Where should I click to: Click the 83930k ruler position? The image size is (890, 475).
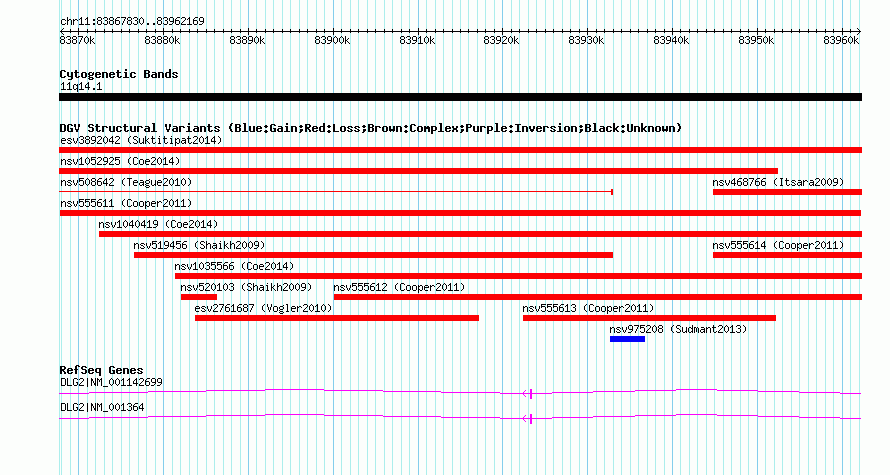[586, 40]
